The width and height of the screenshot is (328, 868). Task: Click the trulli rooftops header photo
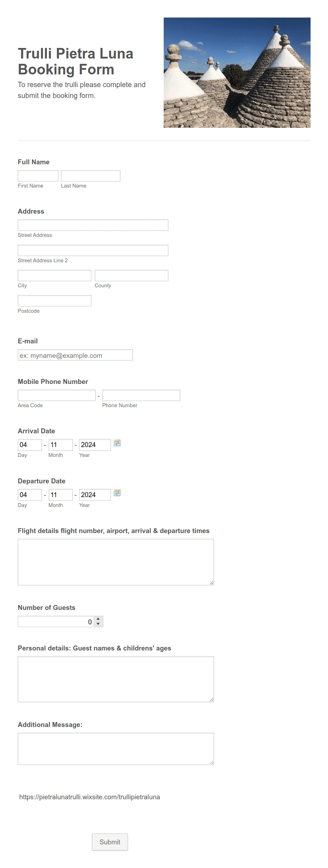coord(237,73)
